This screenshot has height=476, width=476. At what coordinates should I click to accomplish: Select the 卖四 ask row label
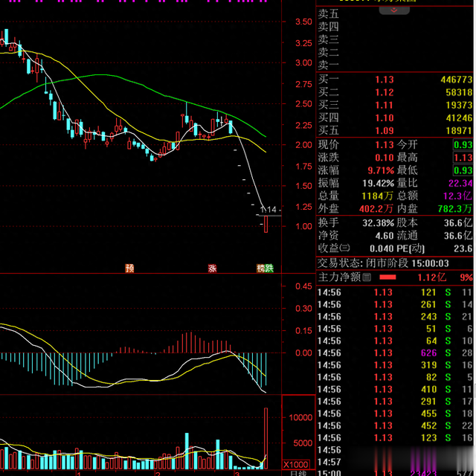(328, 27)
